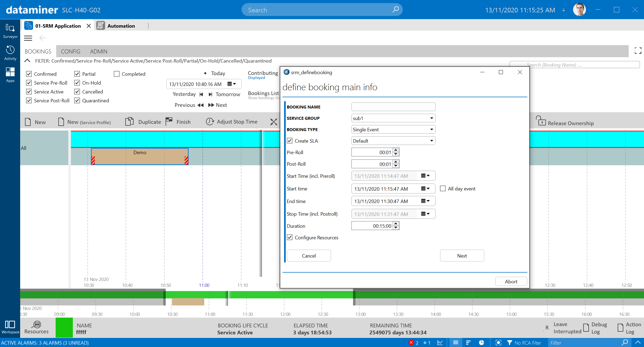Select the Duplicate booking tool
The width and height of the screenshot is (644, 347).
click(130, 121)
